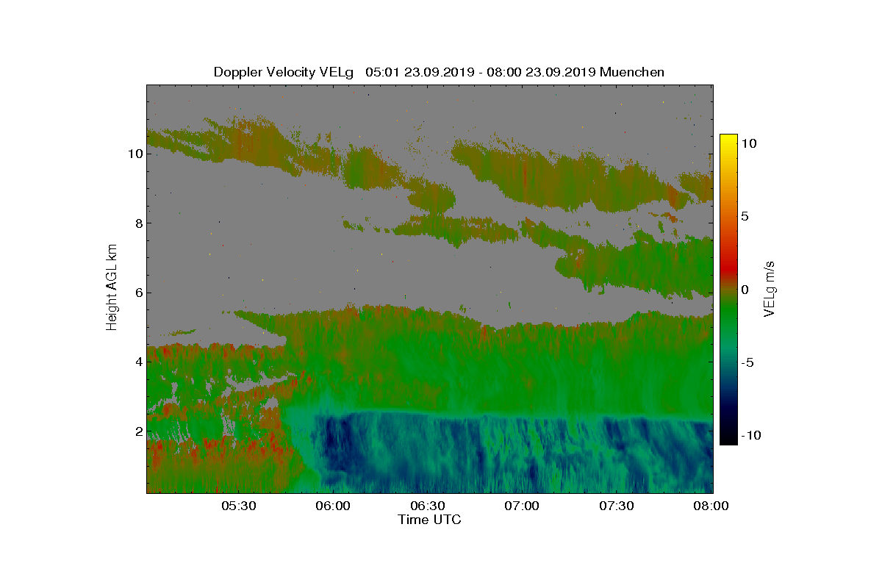Click the height tick label '8'
Viewport: 882px width, 588px height.
(137, 223)
